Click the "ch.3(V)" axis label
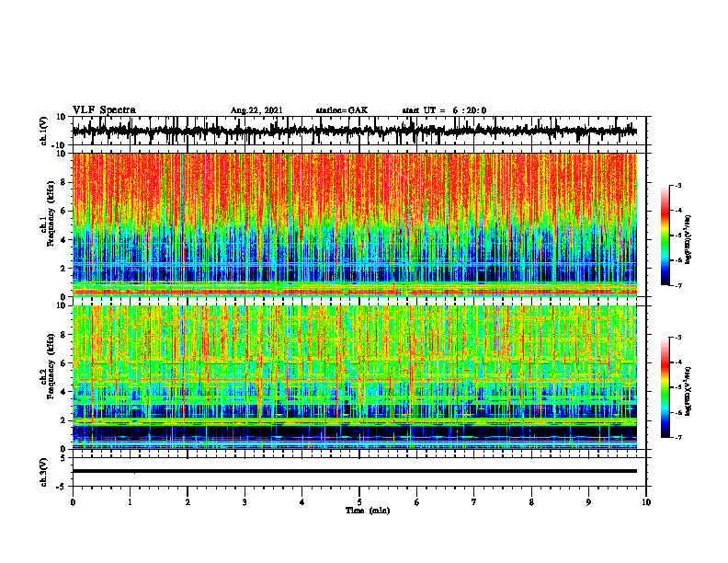The image size is (728, 563). [44, 472]
